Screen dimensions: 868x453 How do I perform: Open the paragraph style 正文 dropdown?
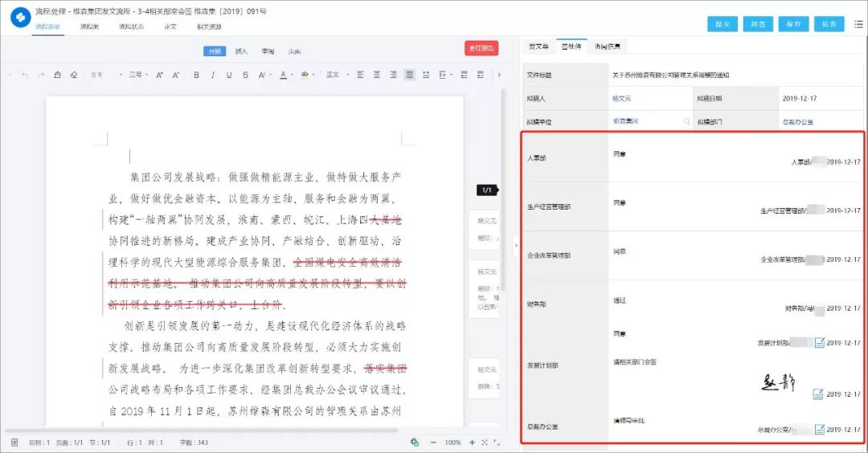click(x=338, y=75)
